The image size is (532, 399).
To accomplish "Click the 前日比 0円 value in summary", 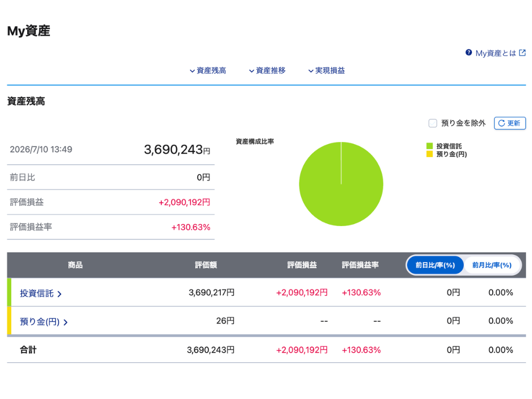I will [203, 178].
